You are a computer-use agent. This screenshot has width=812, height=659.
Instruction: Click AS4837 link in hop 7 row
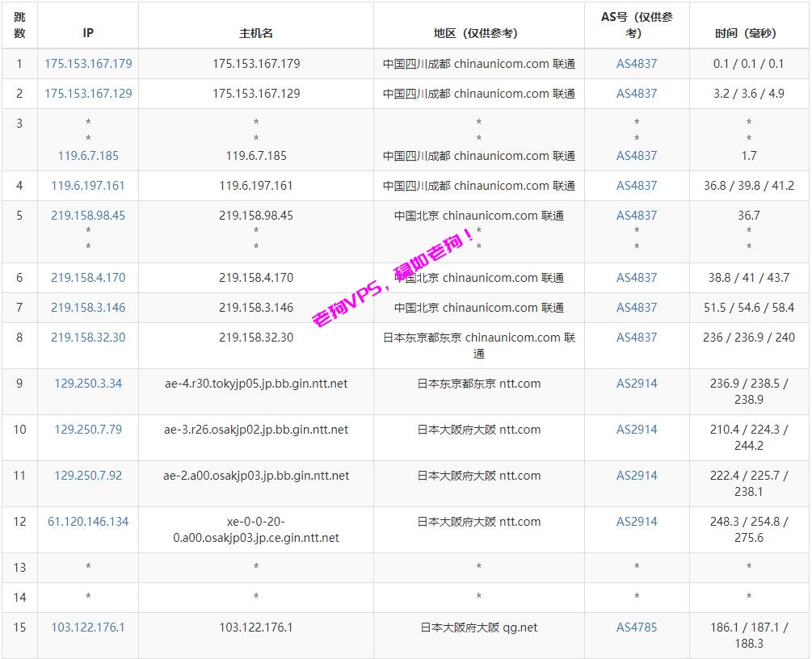[637, 308]
